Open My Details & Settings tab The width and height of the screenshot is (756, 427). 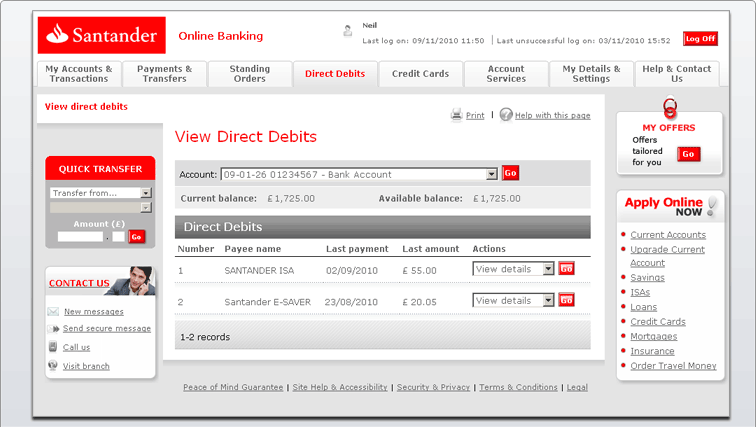click(591, 74)
